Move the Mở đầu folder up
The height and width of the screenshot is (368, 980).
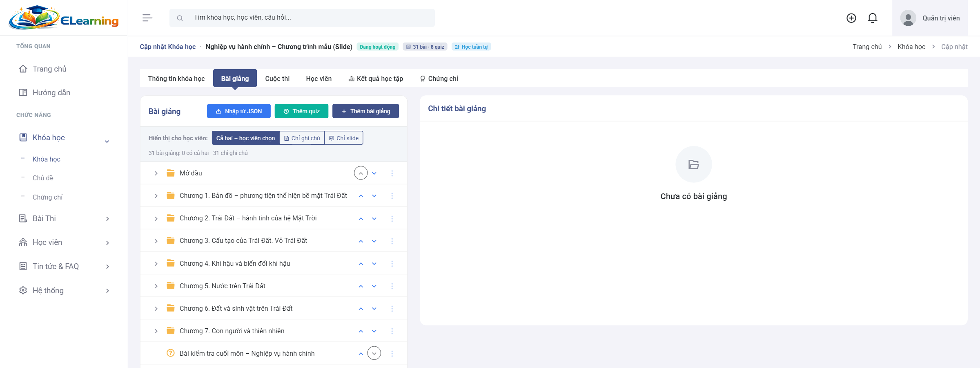click(x=361, y=173)
